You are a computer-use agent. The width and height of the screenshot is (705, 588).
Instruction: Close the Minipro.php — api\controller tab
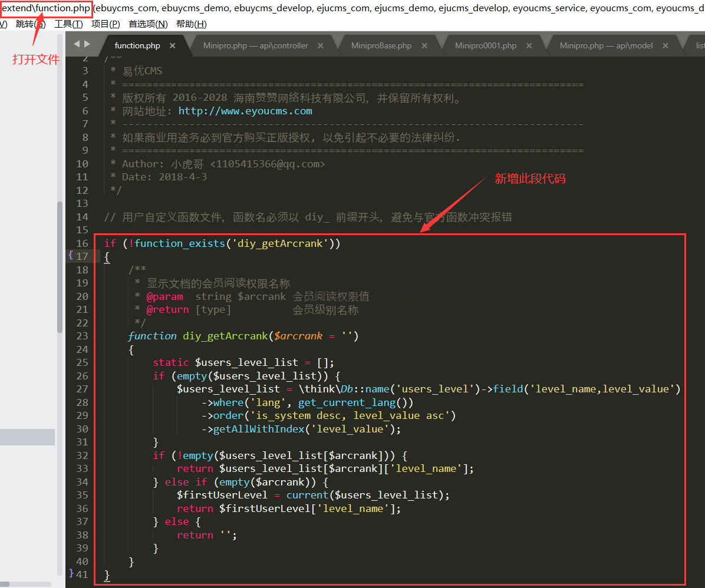click(x=321, y=45)
